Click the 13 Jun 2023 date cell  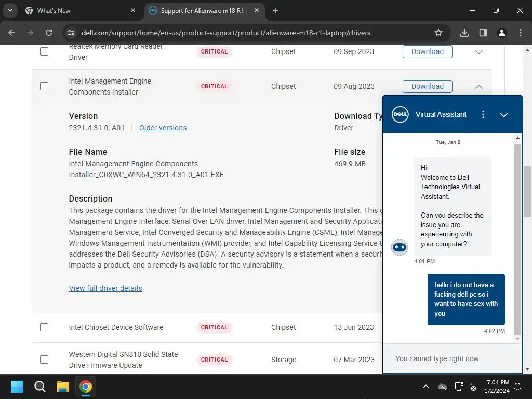click(353, 327)
